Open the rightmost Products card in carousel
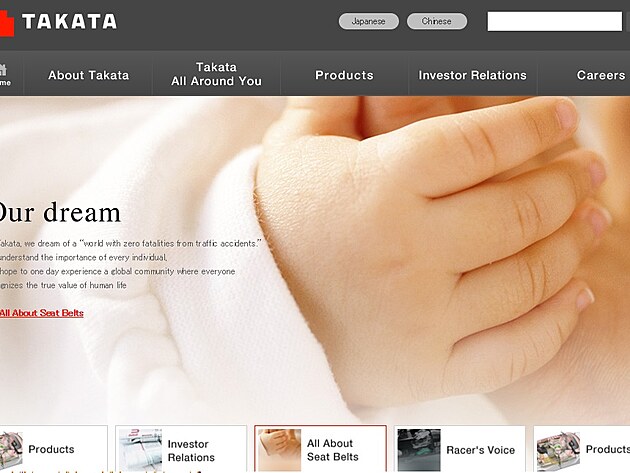 click(x=606, y=449)
